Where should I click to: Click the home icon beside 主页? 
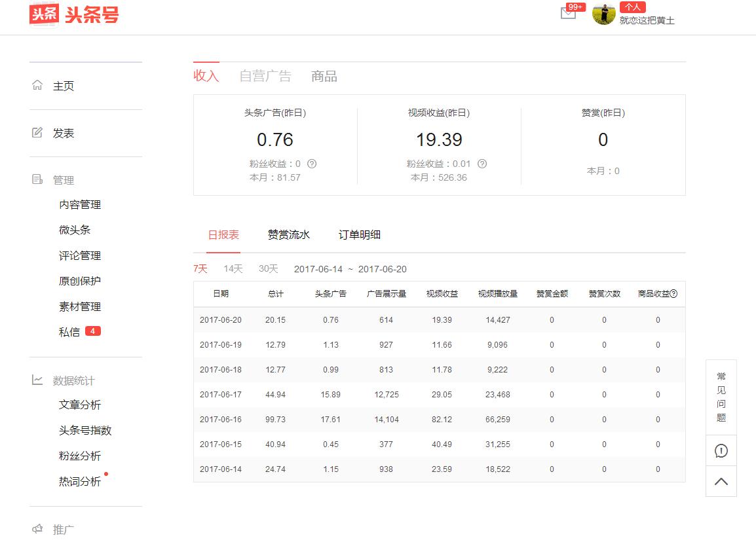tap(36, 86)
